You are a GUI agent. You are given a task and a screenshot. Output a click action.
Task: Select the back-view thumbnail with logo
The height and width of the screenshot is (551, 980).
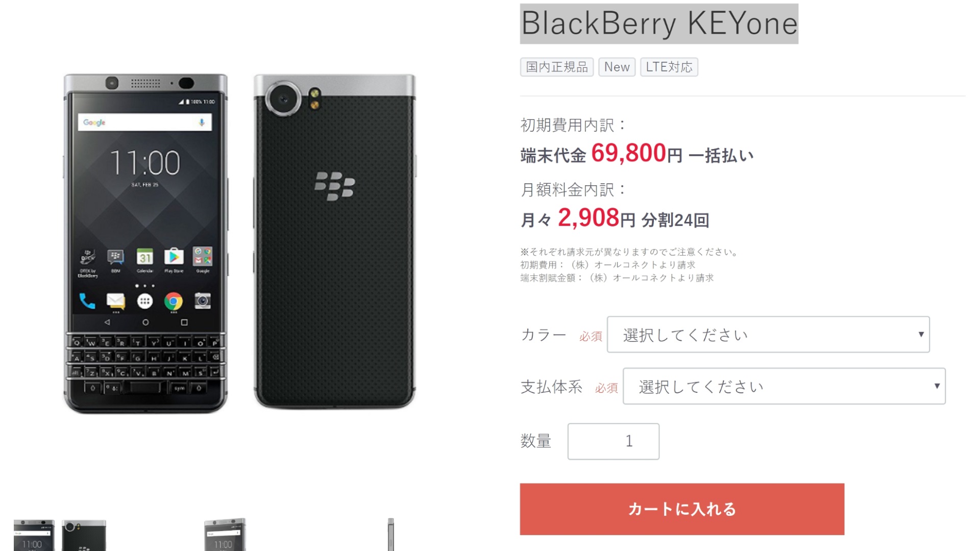[x=84, y=535]
